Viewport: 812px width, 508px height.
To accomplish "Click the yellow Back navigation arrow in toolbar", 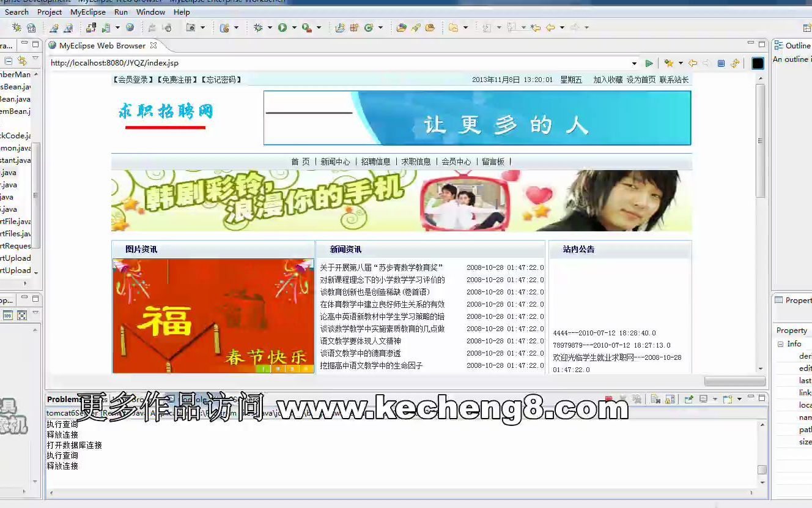I will point(550,28).
